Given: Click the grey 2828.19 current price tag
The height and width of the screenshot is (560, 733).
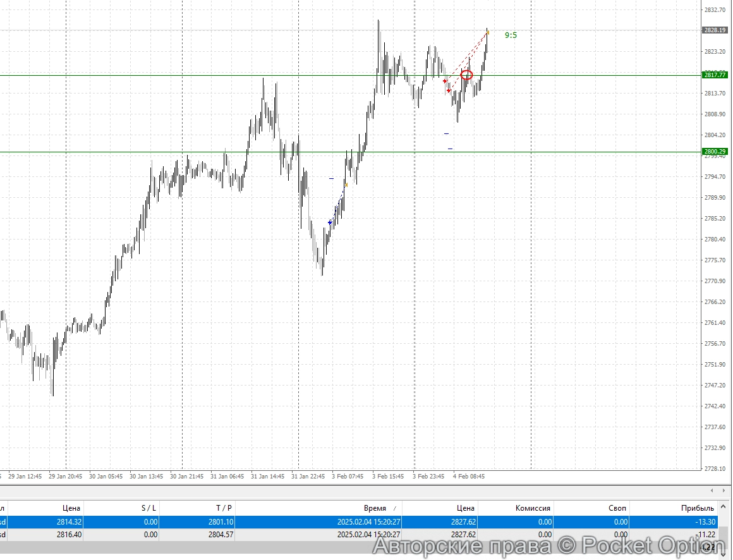Looking at the screenshot, I should pos(715,30).
